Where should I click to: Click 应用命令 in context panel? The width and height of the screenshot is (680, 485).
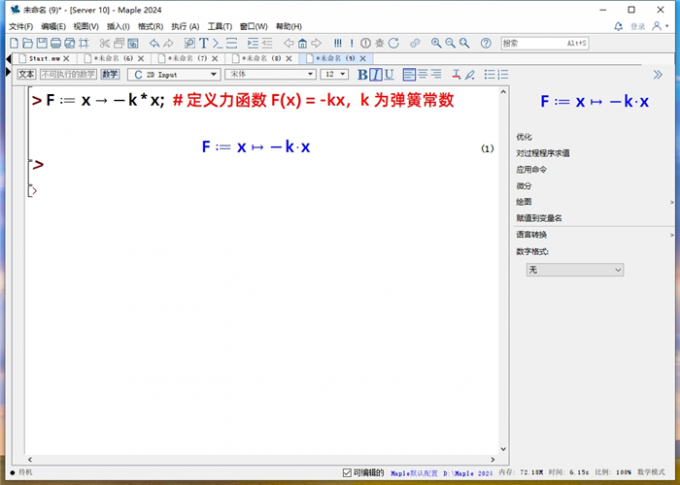pyautogui.click(x=531, y=170)
